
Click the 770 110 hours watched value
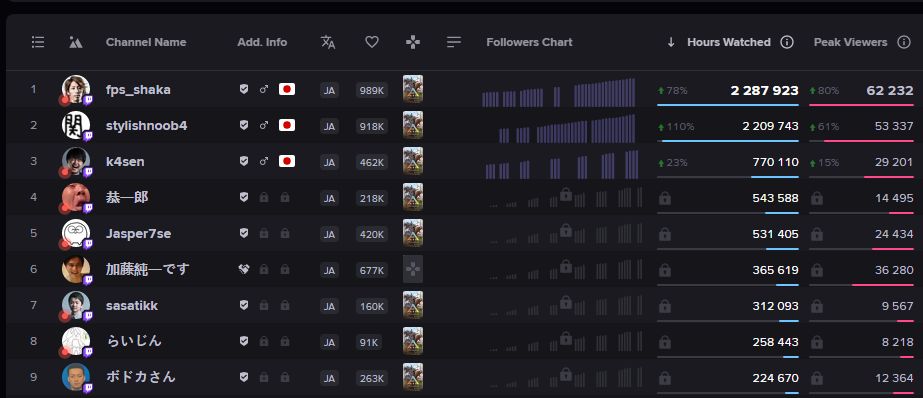click(x=775, y=162)
